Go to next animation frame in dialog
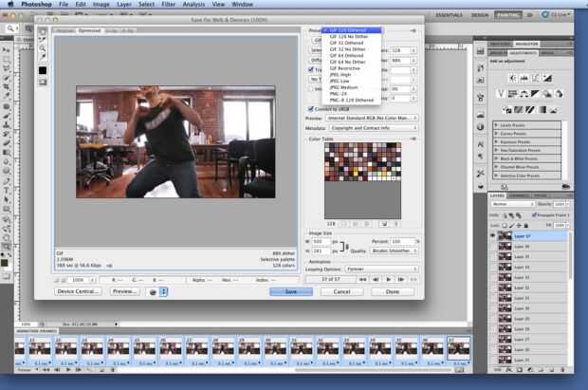Image resolution: width=588 pixels, height=390 pixels. [x=401, y=280]
